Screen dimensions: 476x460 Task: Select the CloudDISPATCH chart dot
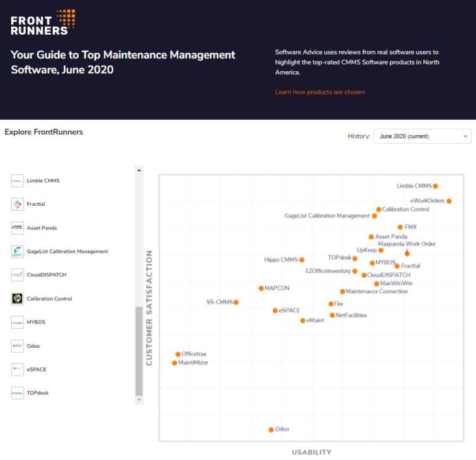tap(364, 275)
